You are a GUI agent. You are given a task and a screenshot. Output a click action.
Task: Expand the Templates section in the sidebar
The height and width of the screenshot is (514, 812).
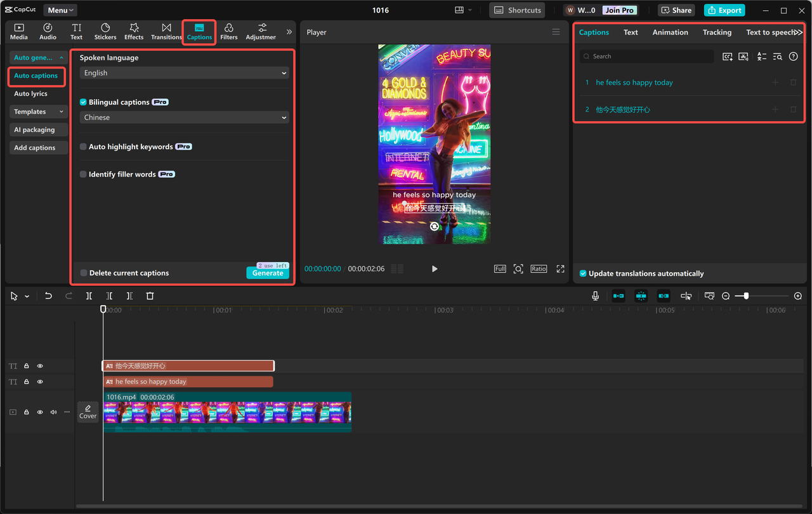click(38, 112)
